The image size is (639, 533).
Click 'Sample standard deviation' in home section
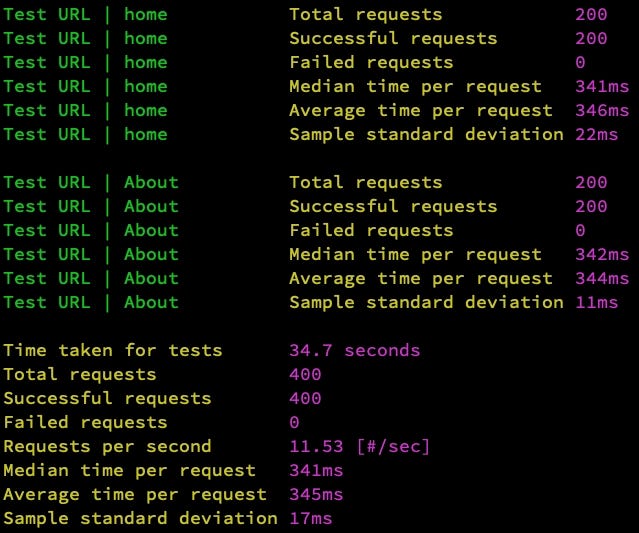(x=426, y=135)
